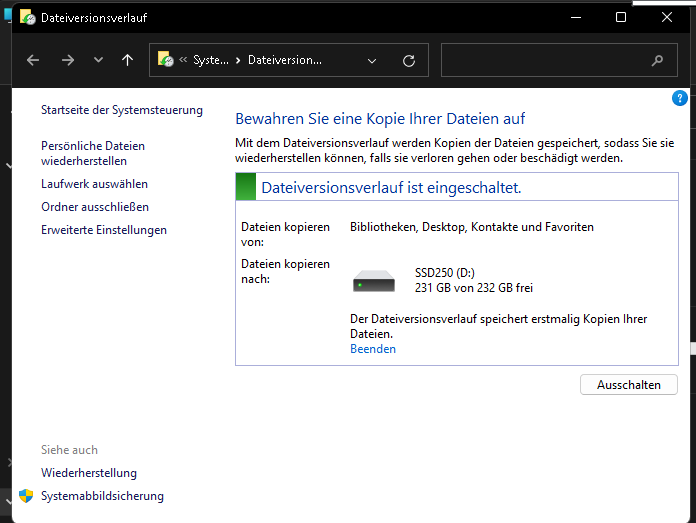Viewport: 696px width, 523px height.
Task: Click the search magnifier icon
Action: [x=657, y=60]
